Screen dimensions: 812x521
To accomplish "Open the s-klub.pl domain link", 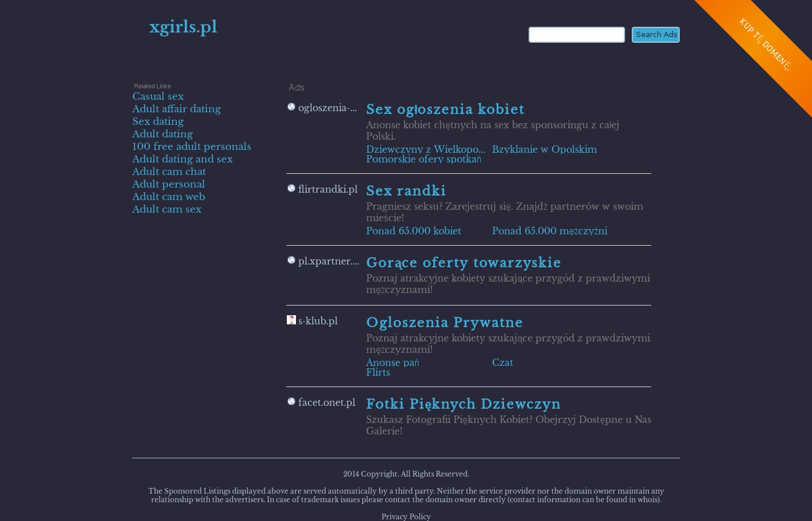I will [x=318, y=321].
